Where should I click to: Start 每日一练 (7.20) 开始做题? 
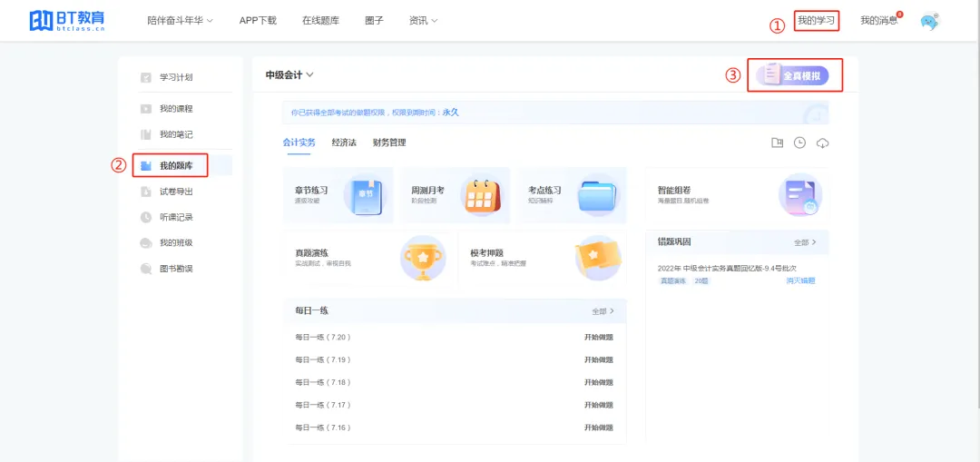click(599, 338)
